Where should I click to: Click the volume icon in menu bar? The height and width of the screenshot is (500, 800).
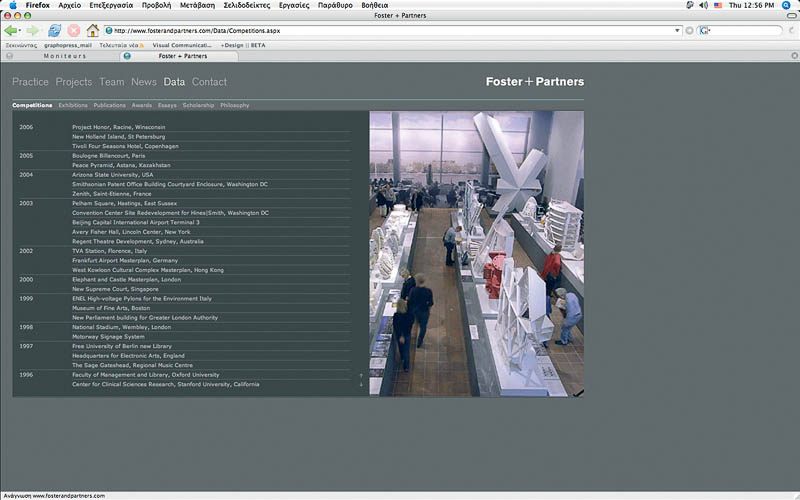tap(704, 5)
